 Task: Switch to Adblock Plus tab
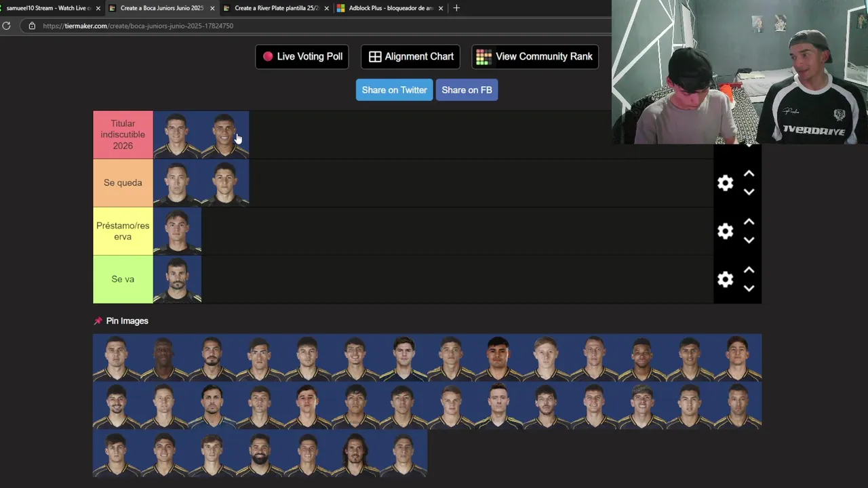tap(391, 8)
